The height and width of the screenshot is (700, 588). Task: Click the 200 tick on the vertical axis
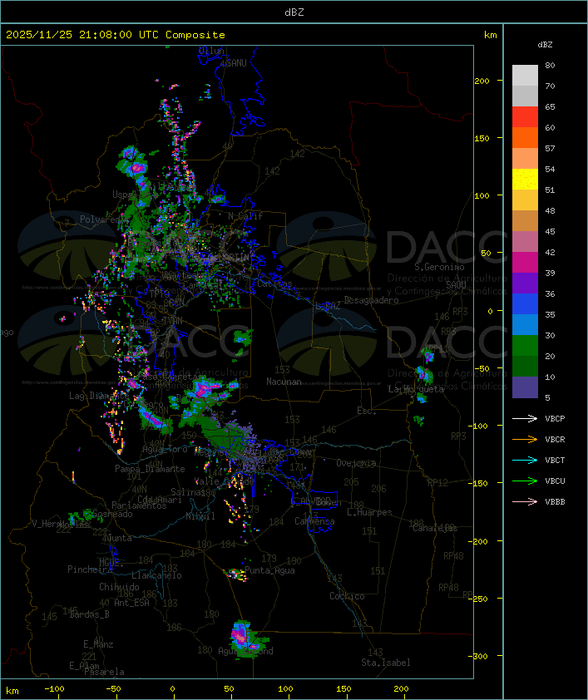482,81
